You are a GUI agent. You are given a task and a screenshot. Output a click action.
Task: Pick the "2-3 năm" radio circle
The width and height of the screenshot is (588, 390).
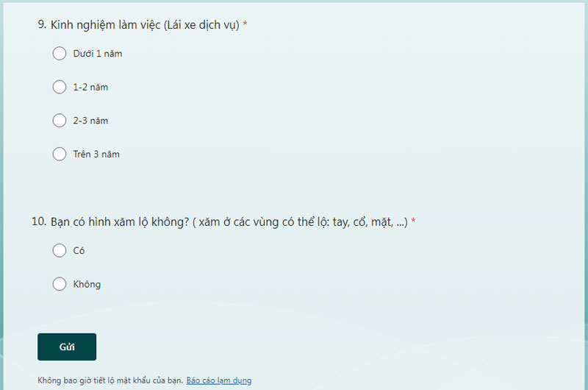[60, 121]
